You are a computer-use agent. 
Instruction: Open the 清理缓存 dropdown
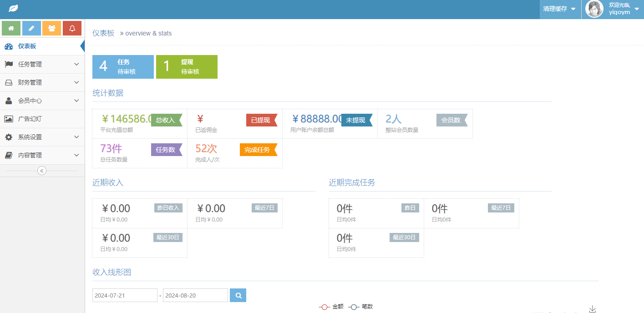click(559, 9)
